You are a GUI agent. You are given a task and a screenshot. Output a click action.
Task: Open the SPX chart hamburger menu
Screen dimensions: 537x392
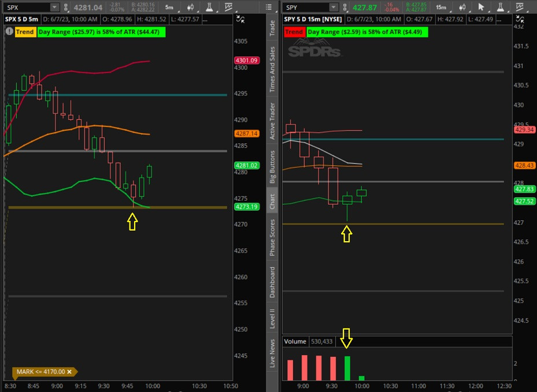269,7
